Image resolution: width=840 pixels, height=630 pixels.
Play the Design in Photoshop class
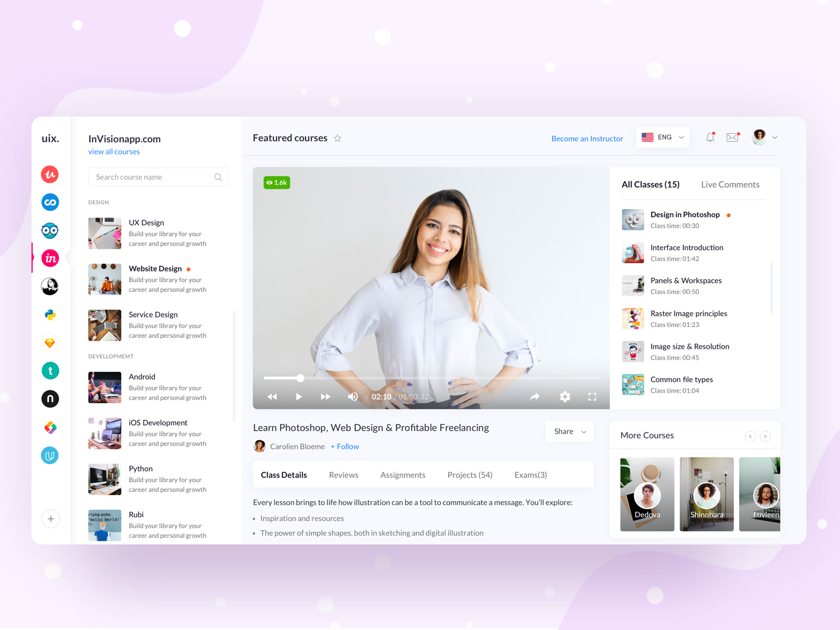tap(693, 219)
